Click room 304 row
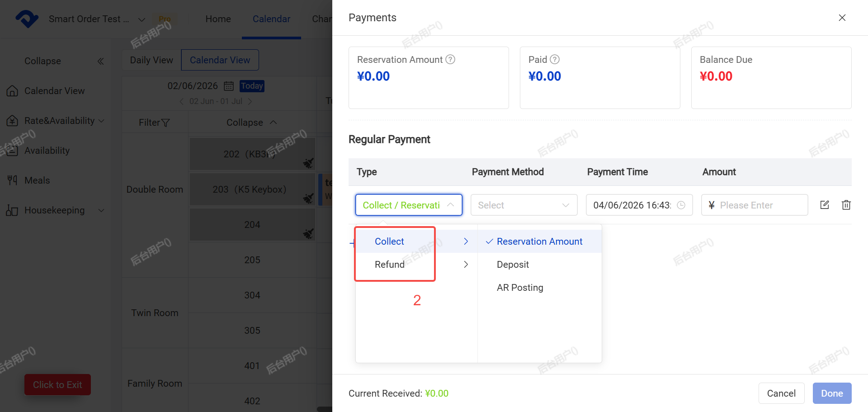 click(252, 295)
